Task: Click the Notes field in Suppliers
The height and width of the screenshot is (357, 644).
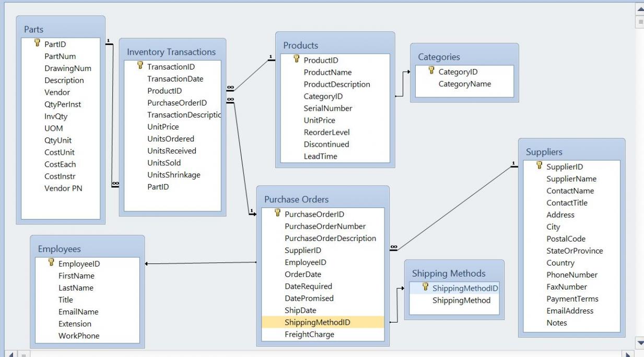Action: click(557, 323)
